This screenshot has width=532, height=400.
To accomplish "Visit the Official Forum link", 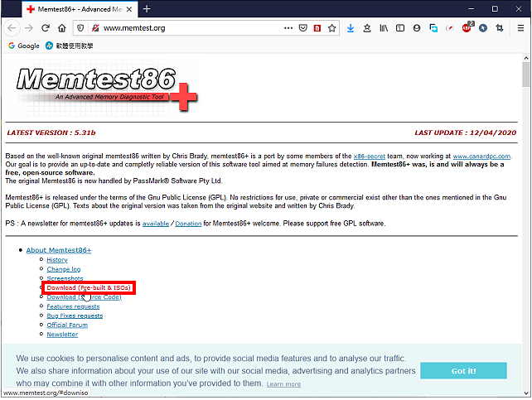I will 67,325.
